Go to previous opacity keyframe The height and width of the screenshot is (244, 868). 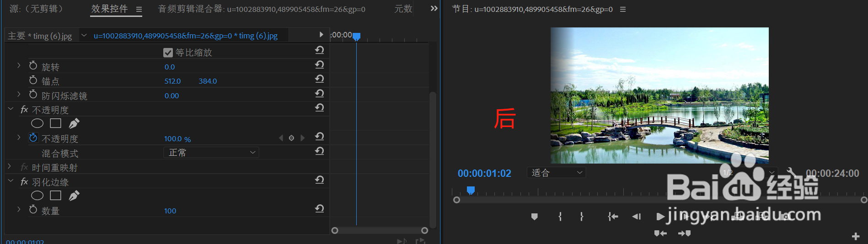[281, 138]
